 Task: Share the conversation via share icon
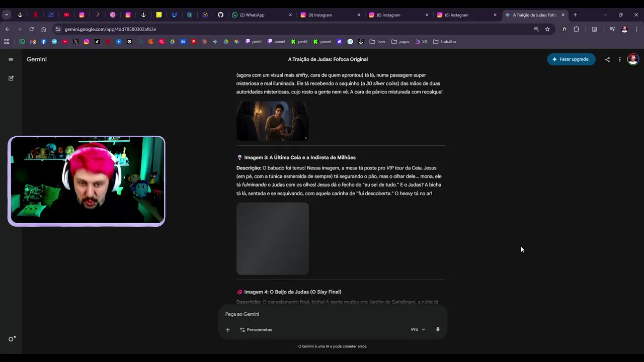tap(607, 59)
